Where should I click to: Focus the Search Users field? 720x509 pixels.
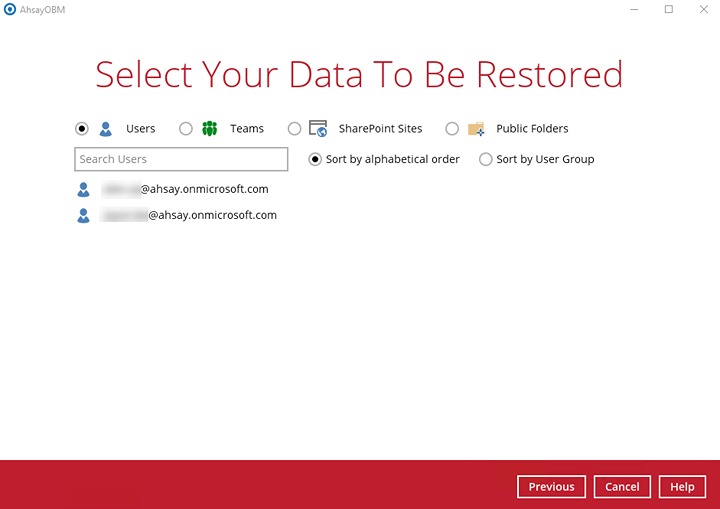click(181, 159)
